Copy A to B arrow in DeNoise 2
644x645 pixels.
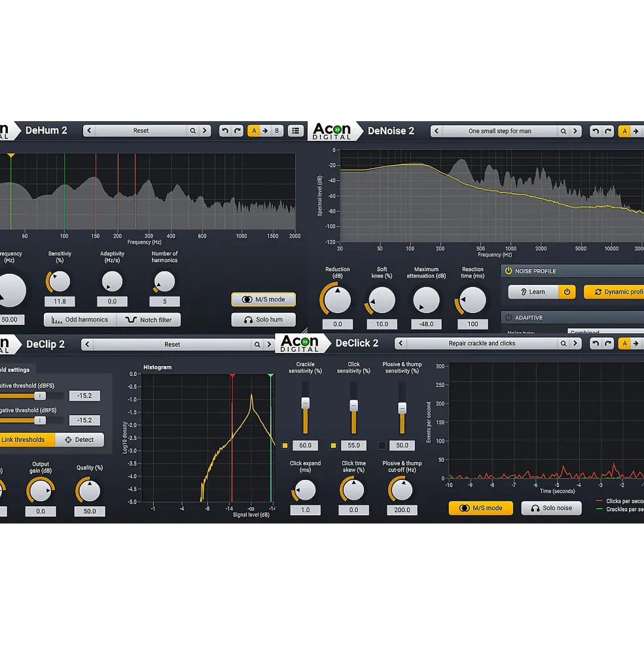click(635, 131)
